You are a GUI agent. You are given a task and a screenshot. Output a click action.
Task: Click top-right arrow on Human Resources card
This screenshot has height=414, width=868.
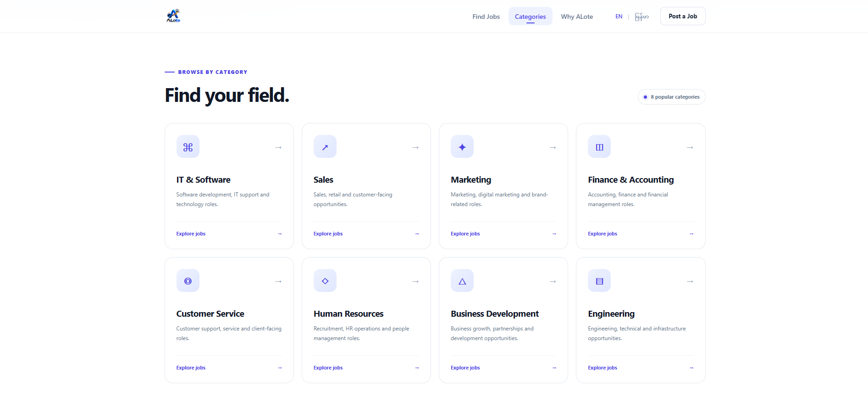coord(415,281)
